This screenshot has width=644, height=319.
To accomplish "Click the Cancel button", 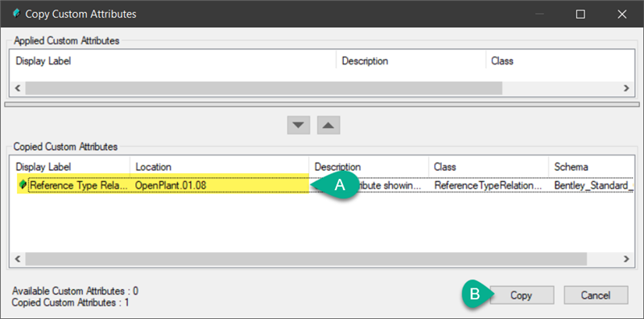I will [596, 295].
